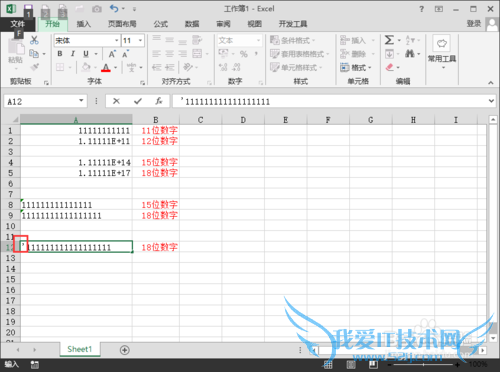Click the increase indent icon
This screenshot has height=372, width=500.
pyautogui.click(x=170, y=67)
